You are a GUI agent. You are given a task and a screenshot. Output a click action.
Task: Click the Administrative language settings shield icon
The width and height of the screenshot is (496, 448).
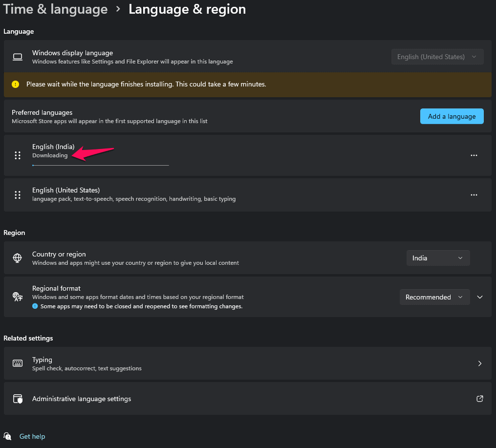pyautogui.click(x=18, y=399)
